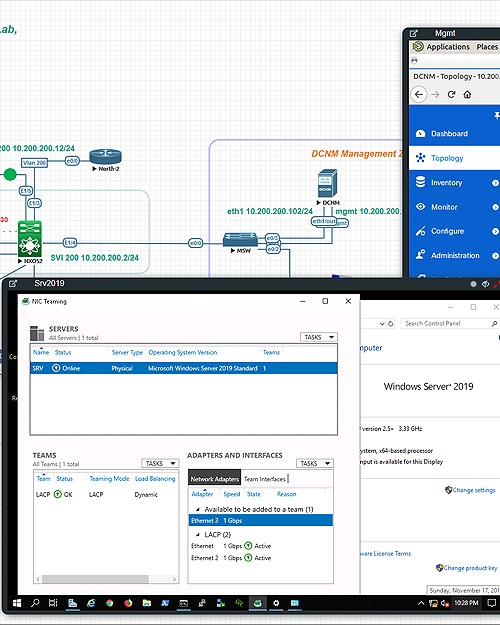The height and width of the screenshot is (625, 500).
Task: Open Task View on the taskbar
Action: click(53, 603)
